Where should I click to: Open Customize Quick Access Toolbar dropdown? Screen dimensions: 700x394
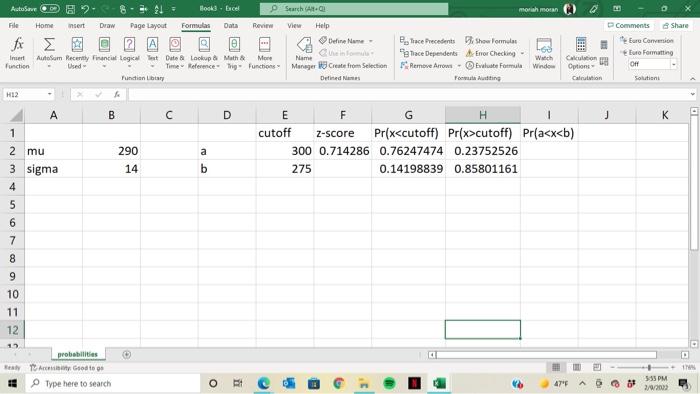point(174,9)
